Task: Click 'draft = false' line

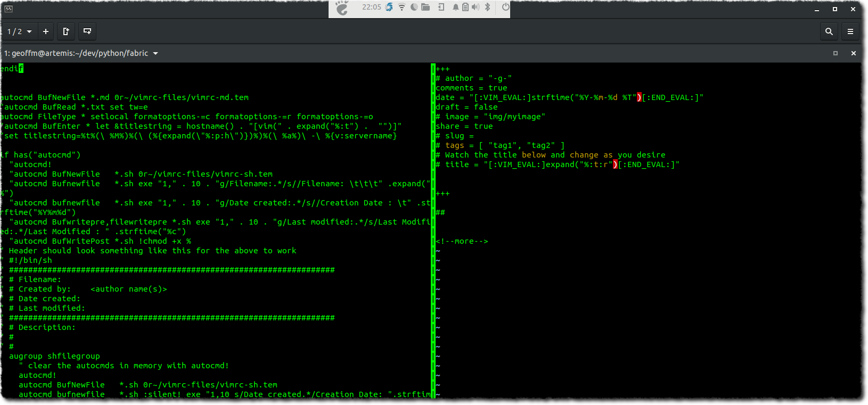Action: pos(466,107)
